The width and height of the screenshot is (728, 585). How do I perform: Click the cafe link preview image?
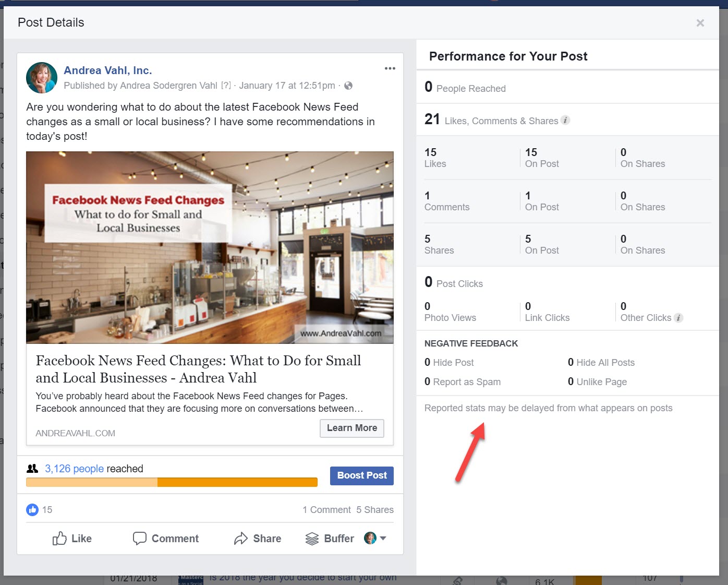210,247
